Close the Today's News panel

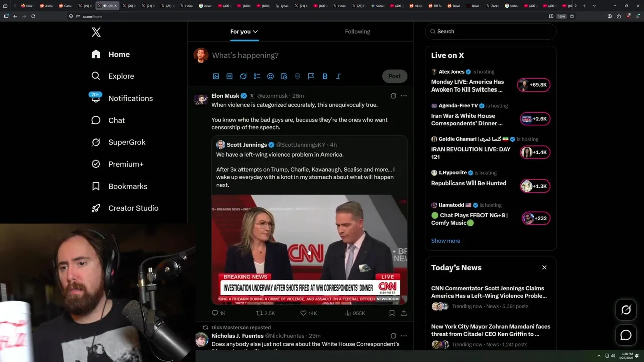pyautogui.click(x=544, y=268)
